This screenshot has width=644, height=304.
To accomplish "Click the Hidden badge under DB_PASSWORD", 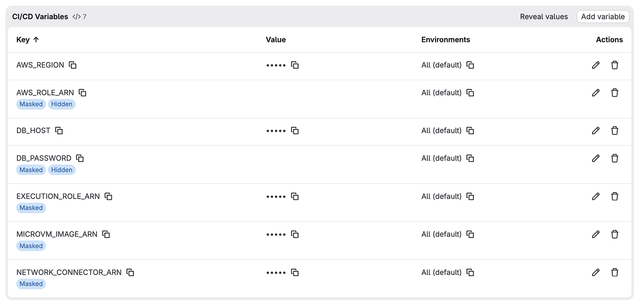I will point(62,170).
